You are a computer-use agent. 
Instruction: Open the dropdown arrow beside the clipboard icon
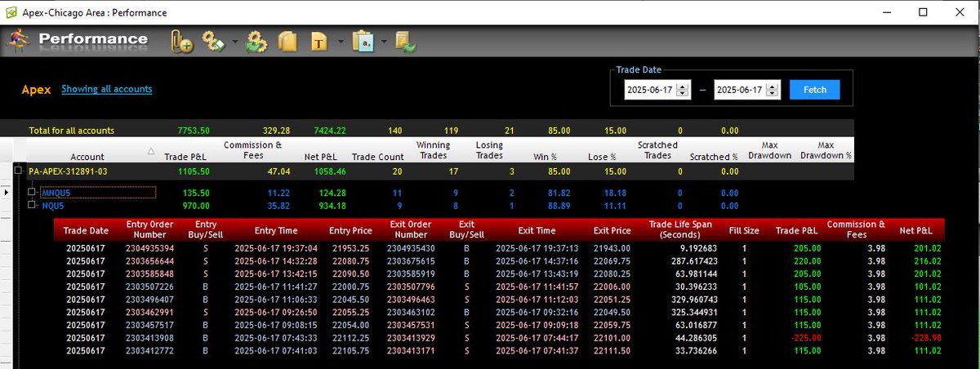coord(383,42)
